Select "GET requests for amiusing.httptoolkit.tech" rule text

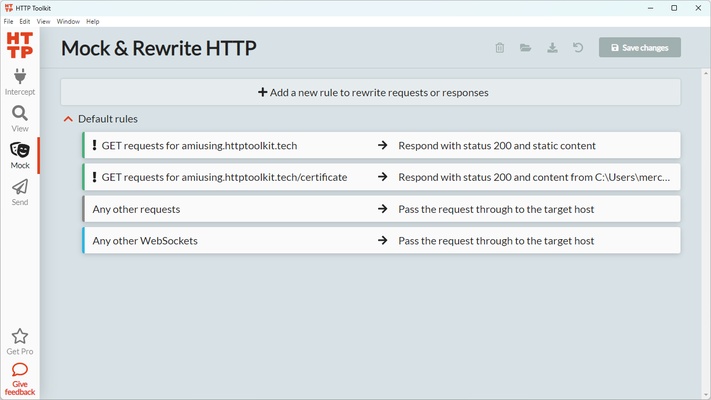tap(199, 146)
